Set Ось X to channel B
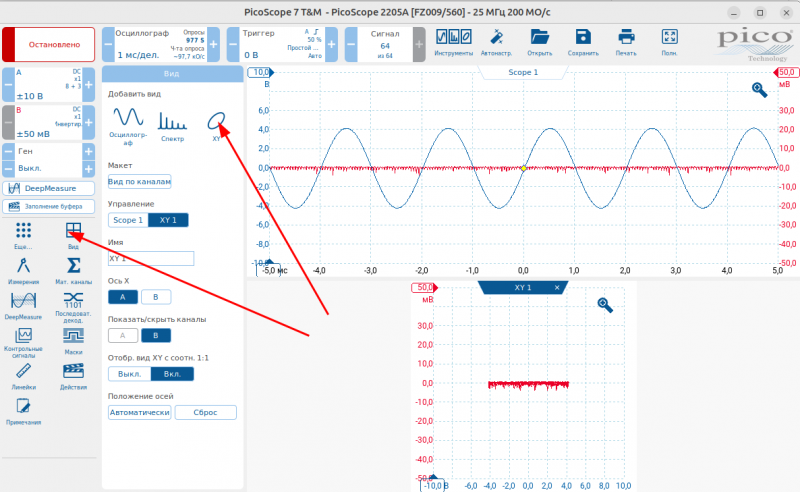Screen dimensions: 800x492 156,297
